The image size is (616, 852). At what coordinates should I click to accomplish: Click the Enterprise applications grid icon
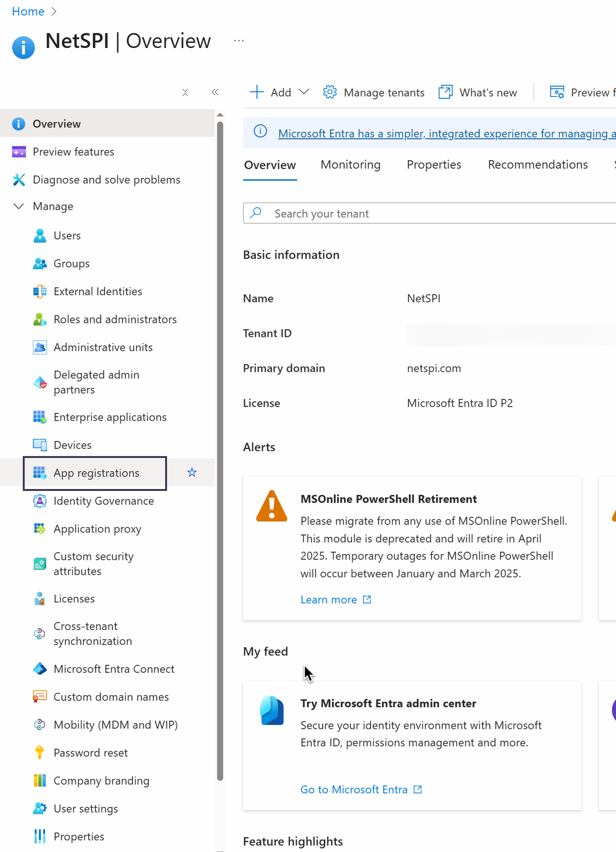(40, 417)
